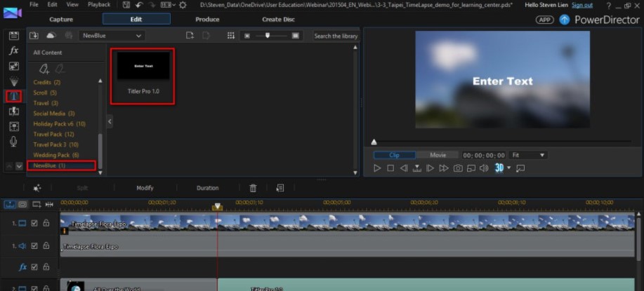Screen dimensions: 644x291
Task: Uncheck fx track enable checkbox
Action: pos(34,267)
